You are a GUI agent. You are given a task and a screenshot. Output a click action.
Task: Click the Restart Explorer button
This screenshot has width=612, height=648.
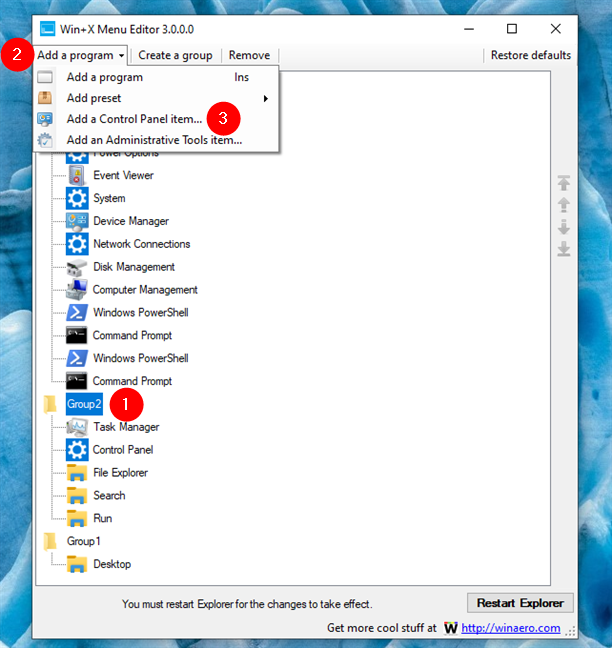(520, 603)
